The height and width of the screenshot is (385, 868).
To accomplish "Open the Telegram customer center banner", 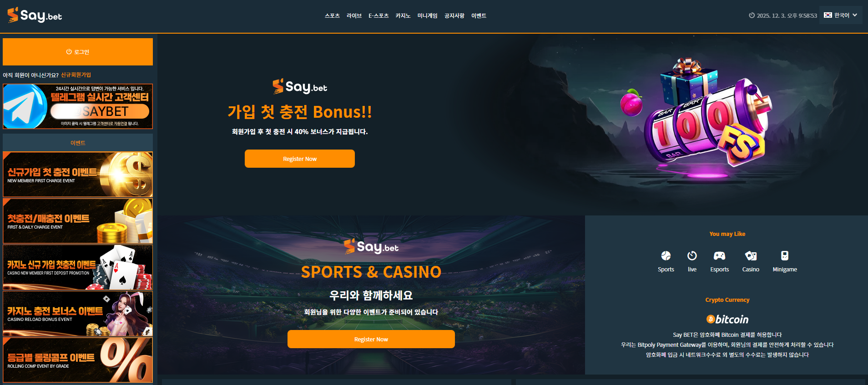I will coord(78,106).
